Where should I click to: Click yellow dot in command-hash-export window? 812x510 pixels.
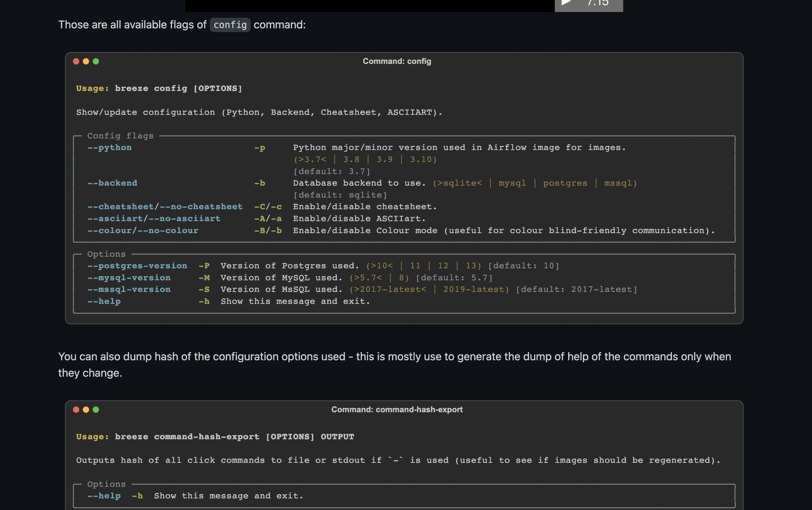click(x=86, y=410)
